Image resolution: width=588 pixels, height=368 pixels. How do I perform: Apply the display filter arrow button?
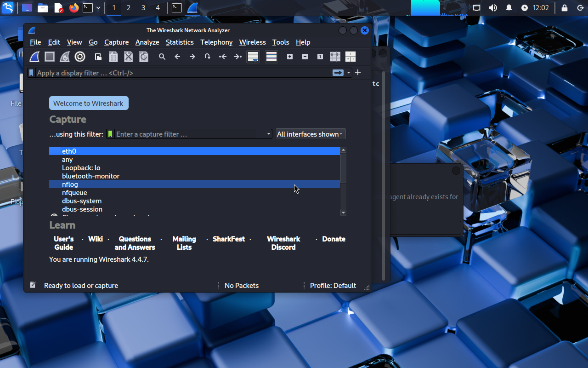click(x=338, y=73)
